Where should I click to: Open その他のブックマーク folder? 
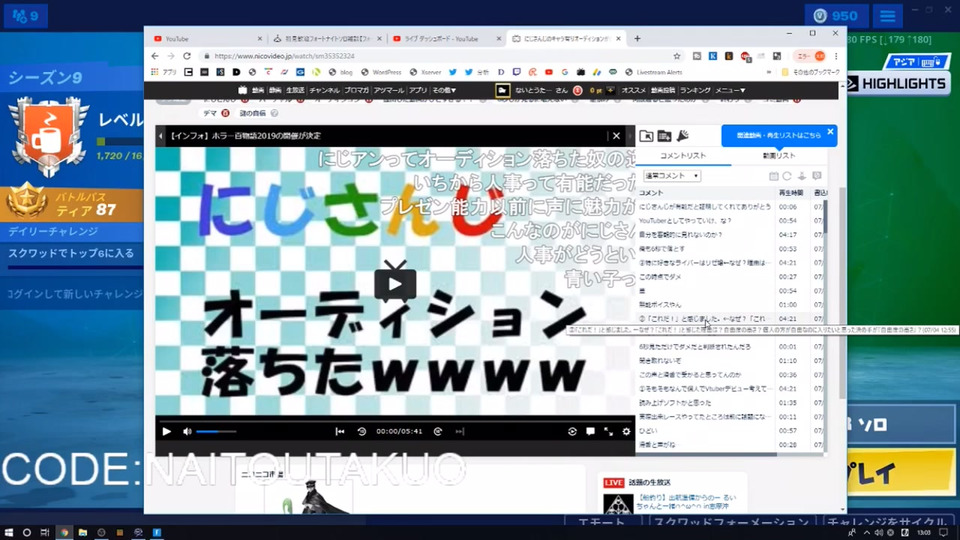811,72
